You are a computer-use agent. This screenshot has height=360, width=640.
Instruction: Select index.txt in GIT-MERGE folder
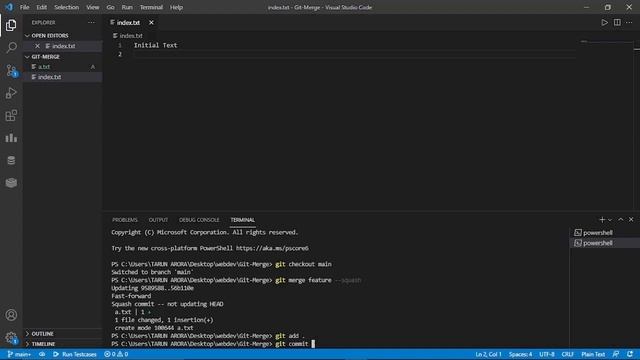tap(62, 77)
